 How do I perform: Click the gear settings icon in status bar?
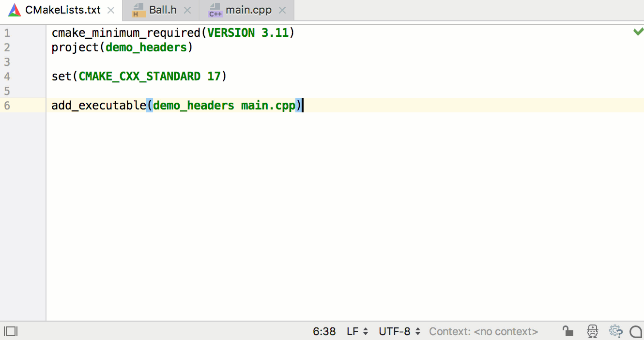615,331
